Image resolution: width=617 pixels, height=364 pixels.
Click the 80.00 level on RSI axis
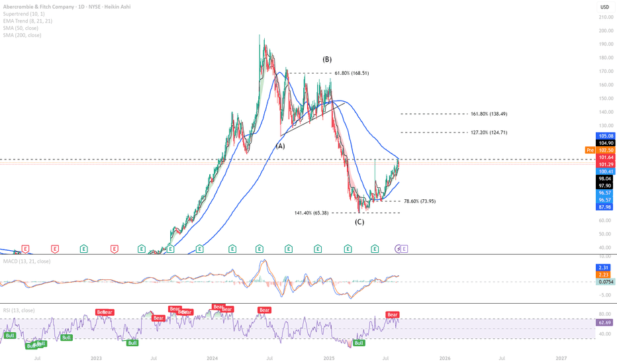pos(605,314)
